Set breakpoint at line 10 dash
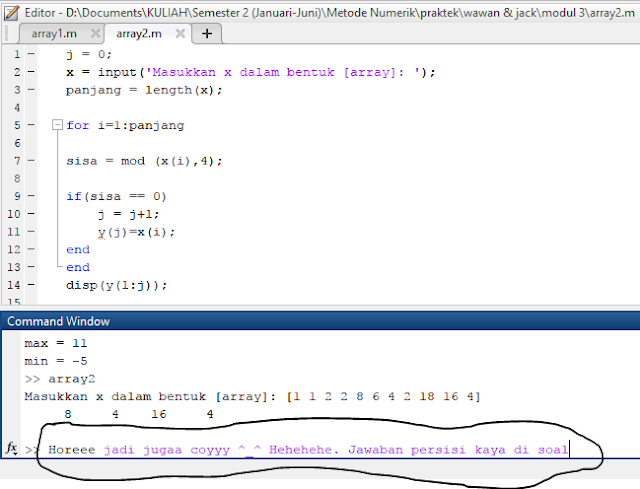Image resolution: width=640 pixels, height=489 pixels. [31, 213]
